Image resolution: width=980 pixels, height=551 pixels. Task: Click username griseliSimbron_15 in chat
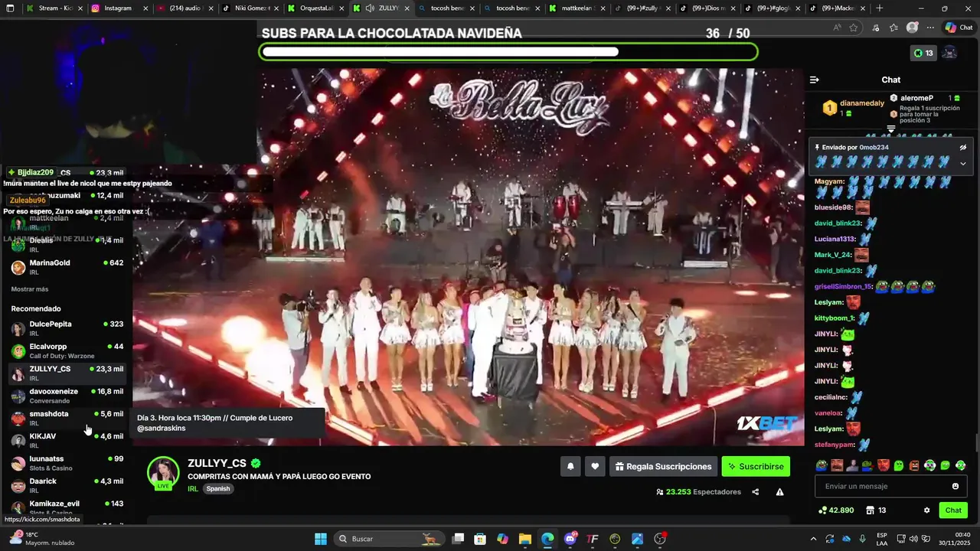(843, 286)
